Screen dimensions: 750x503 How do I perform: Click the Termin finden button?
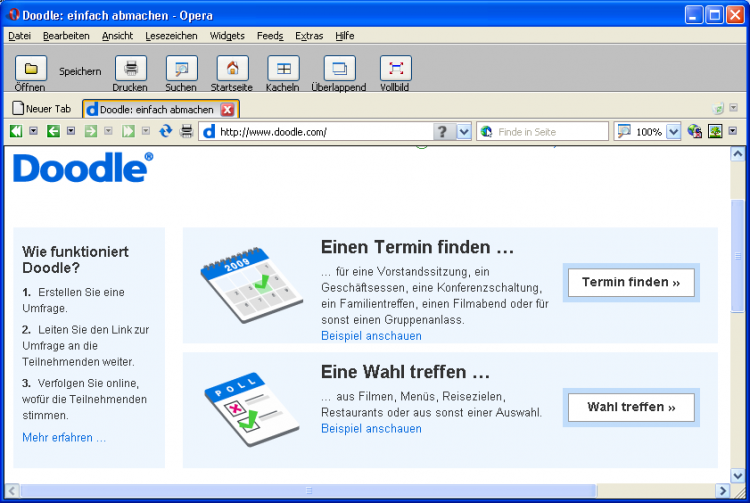coord(630,283)
